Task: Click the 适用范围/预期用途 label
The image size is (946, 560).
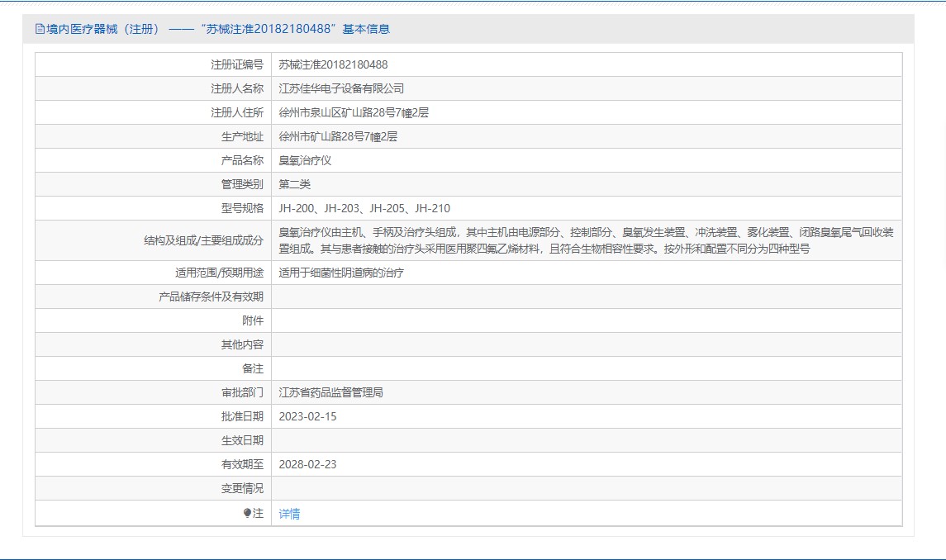Action: click(x=219, y=273)
